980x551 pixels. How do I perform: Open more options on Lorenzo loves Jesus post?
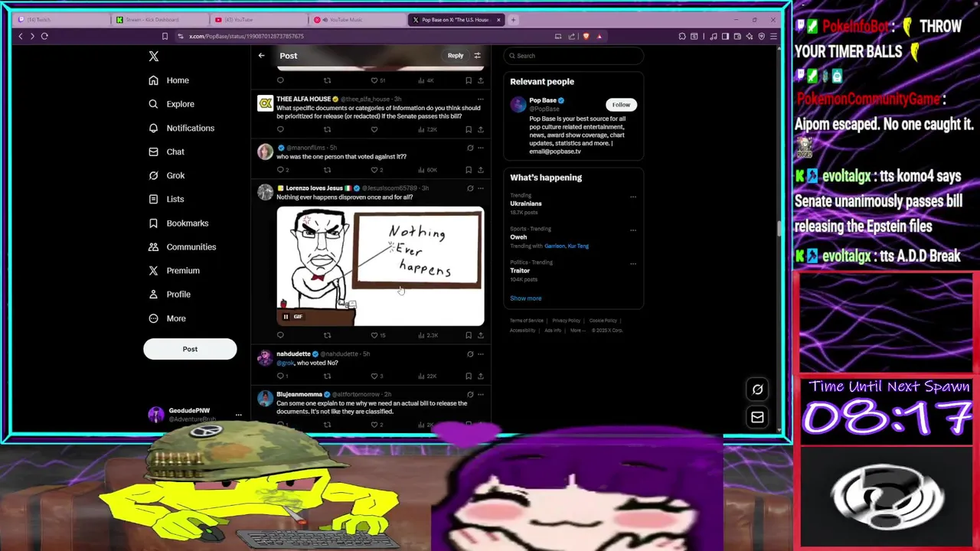coord(481,188)
